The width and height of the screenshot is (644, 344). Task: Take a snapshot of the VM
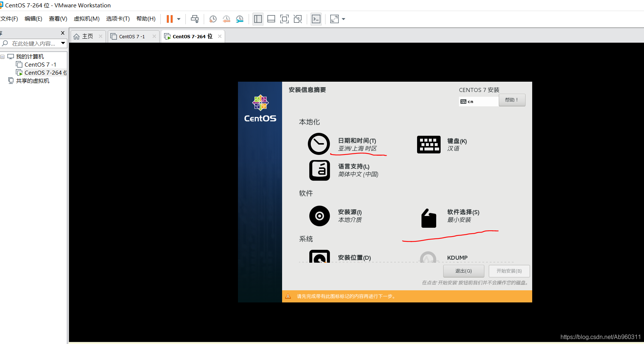tap(213, 19)
